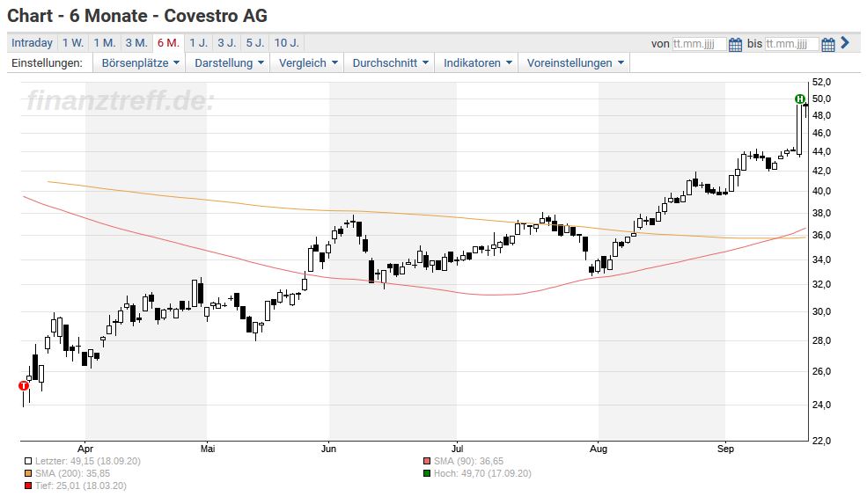Open the 'bis' date calendar picker icon

pyautogui.click(x=827, y=44)
